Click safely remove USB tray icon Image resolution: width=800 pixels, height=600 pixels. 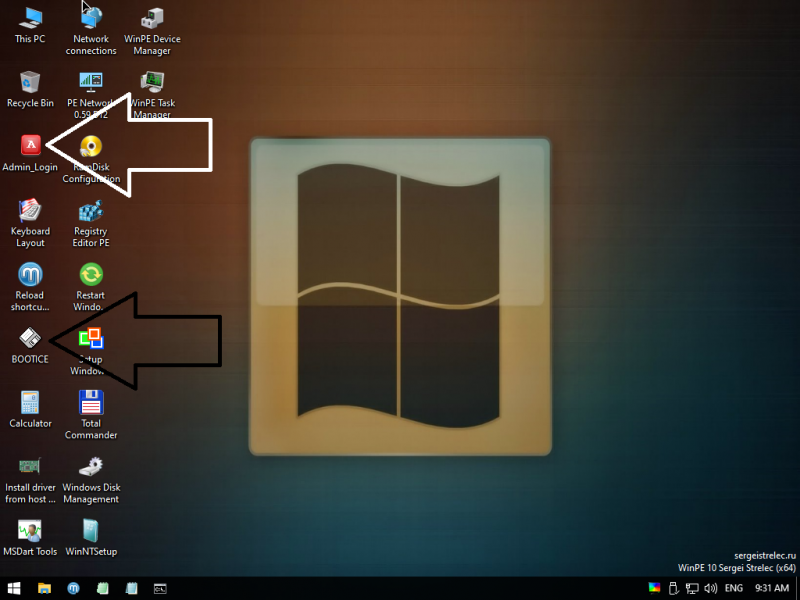(x=673, y=588)
